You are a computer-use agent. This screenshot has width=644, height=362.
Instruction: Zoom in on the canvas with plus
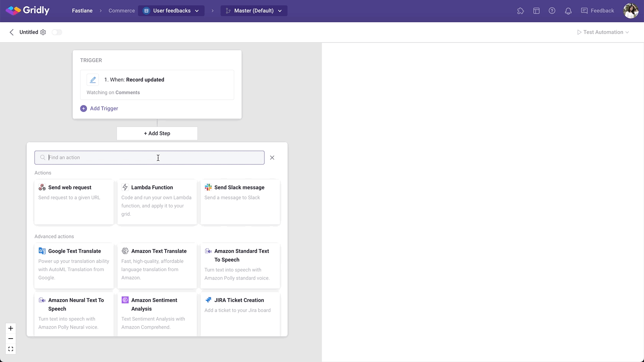[x=11, y=328]
